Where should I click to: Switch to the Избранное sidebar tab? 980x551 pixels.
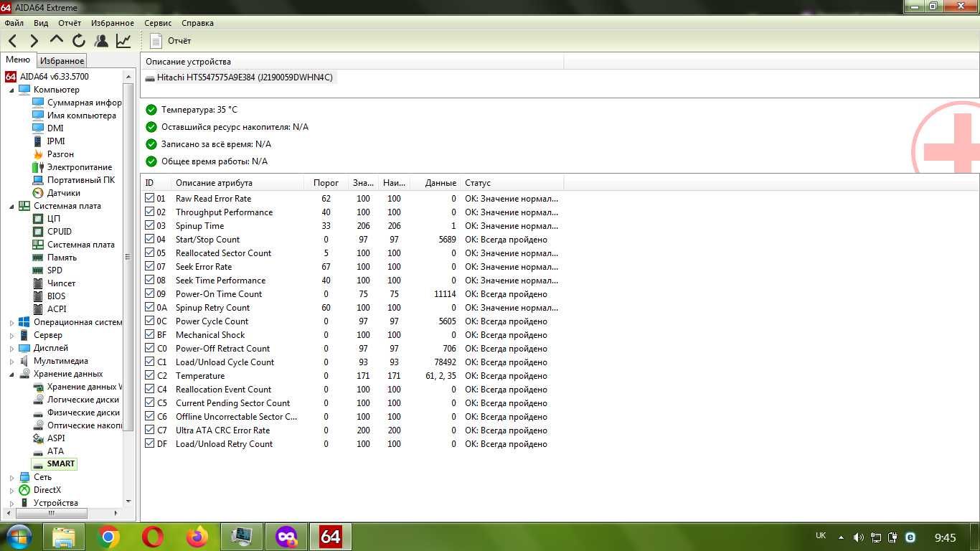pyautogui.click(x=62, y=61)
